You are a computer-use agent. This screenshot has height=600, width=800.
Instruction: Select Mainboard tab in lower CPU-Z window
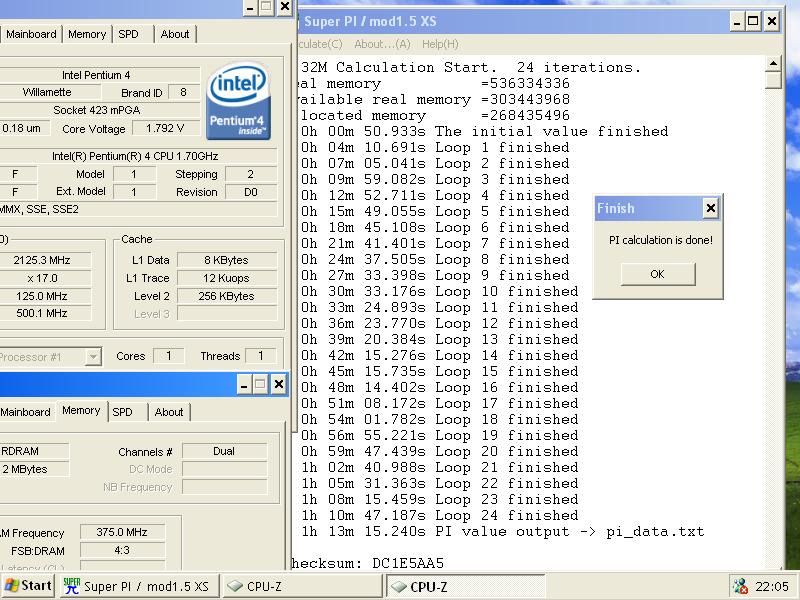(25, 412)
